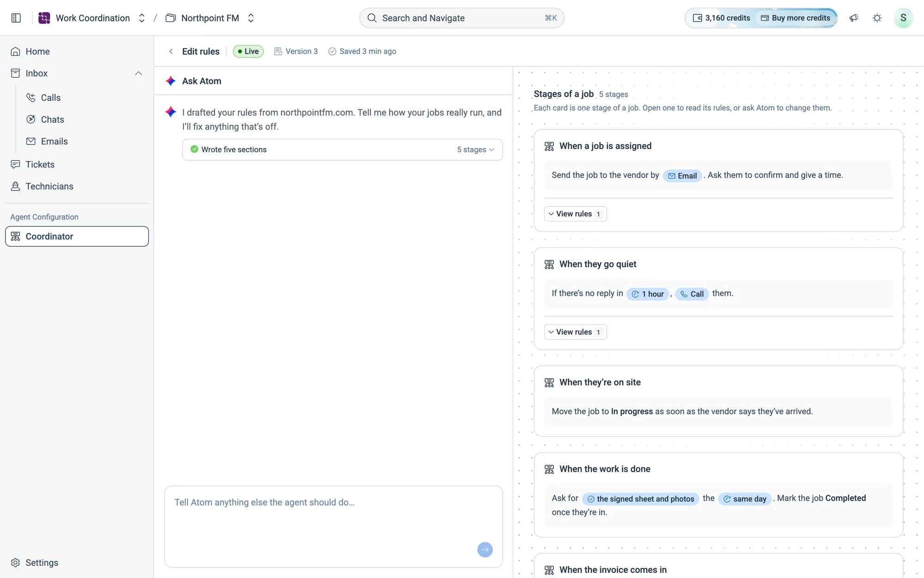Click the signed sheet and photos chip

point(640,499)
